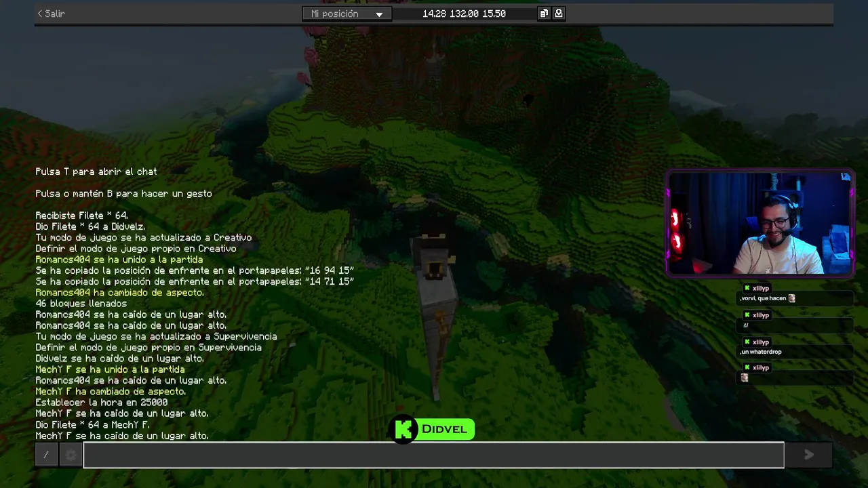Click 'Recibiste Filete * 64.' chat line
This screenshot has width=868, height=488.
[x=81, y=216]
